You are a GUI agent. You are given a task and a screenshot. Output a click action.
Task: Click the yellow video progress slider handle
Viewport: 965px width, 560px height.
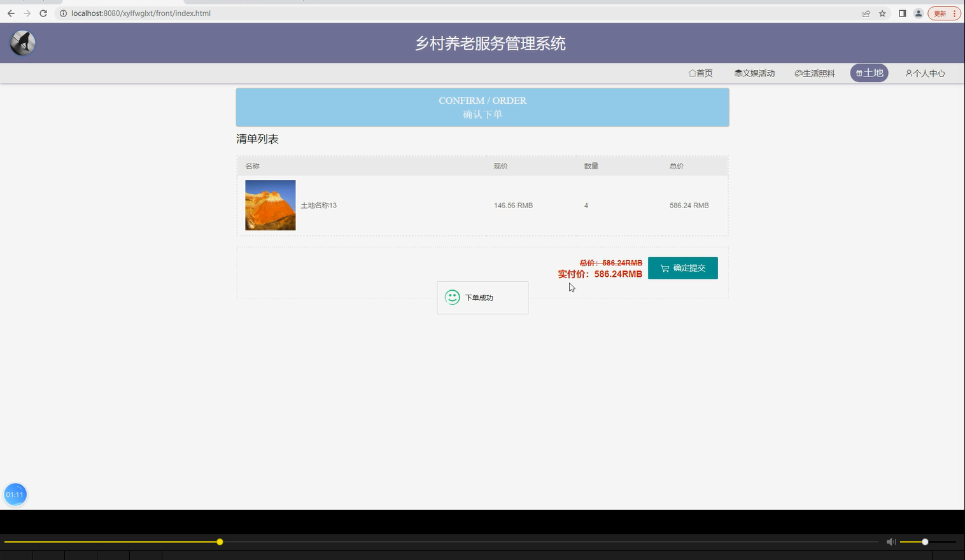click(x=220, y=542)
